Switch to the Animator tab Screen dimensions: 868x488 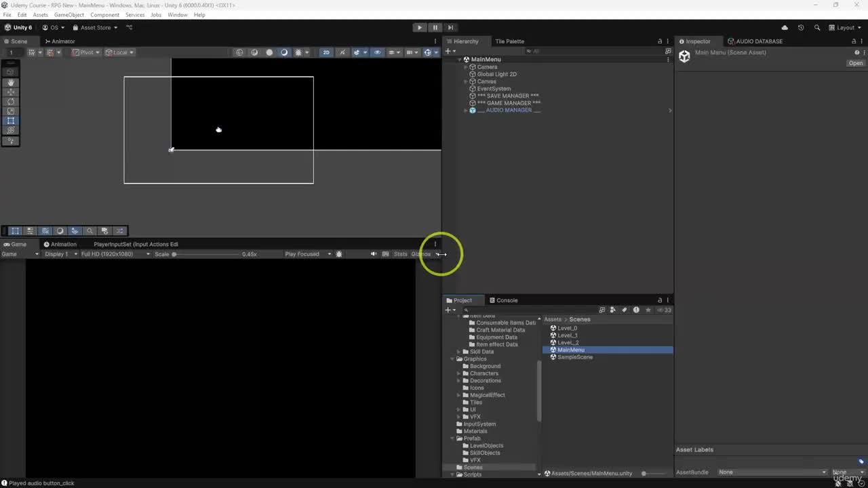coord(60,41)
